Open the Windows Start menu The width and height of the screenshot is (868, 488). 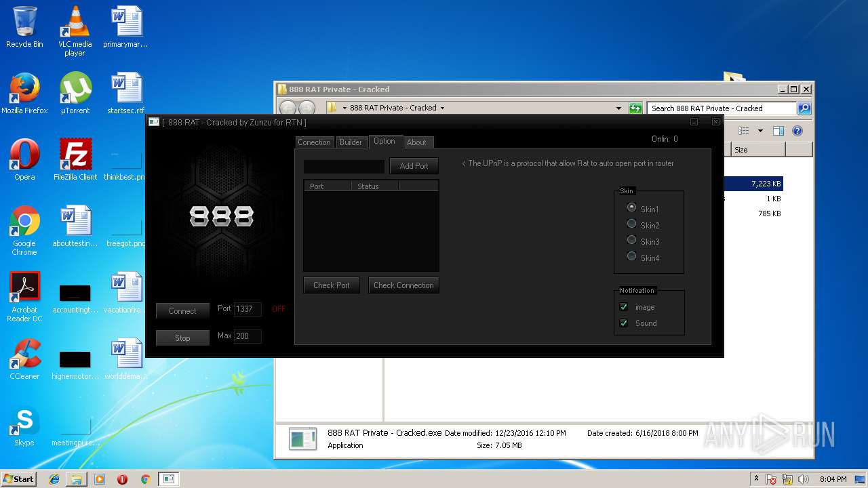(x=19, y=479)
